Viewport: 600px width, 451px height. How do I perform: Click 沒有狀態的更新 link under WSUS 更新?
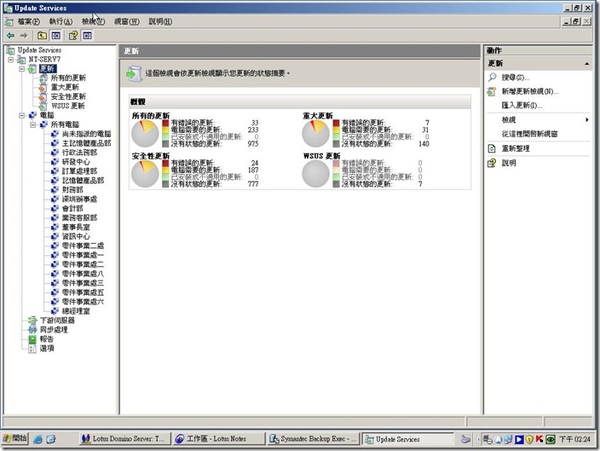click(366, 184)
